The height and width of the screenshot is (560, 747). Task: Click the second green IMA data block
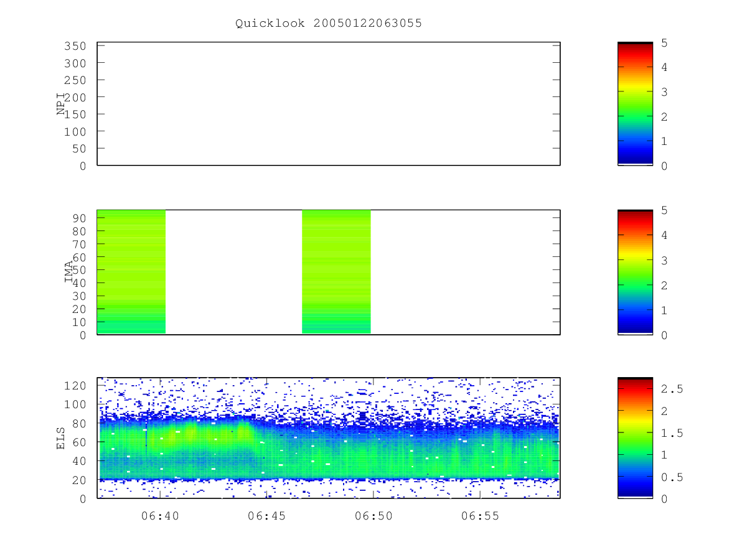[x=336, y=272]
